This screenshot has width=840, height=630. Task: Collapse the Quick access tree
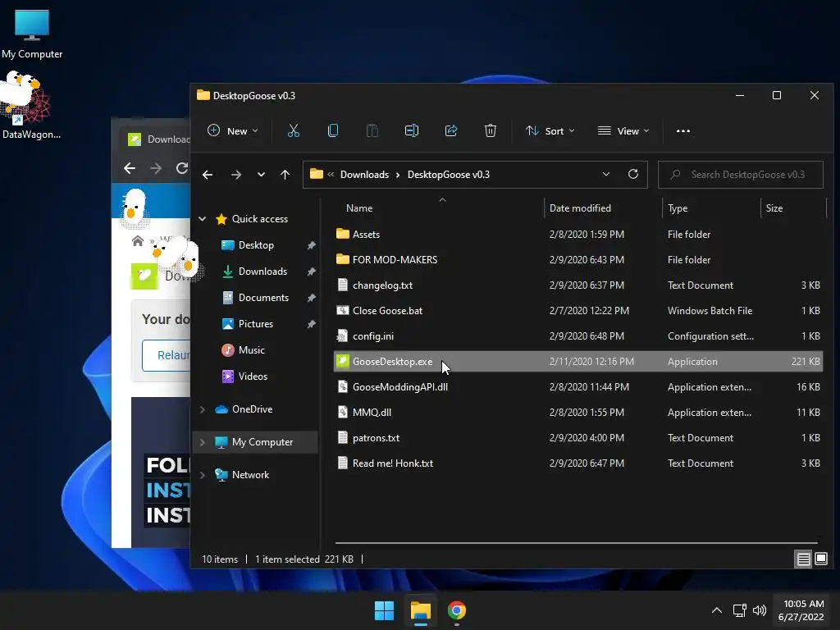[202, 218]
